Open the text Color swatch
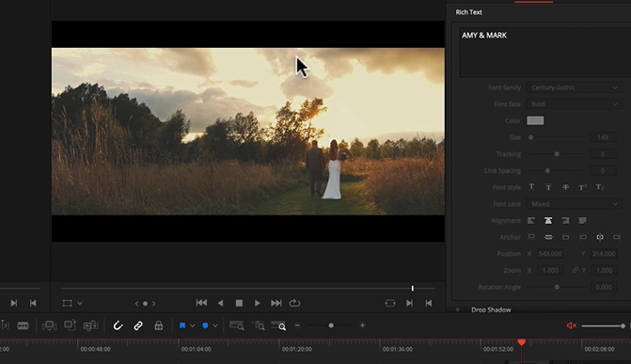This screenshot has width=631, height=364. pyautogui.click(x=535, y=120)
